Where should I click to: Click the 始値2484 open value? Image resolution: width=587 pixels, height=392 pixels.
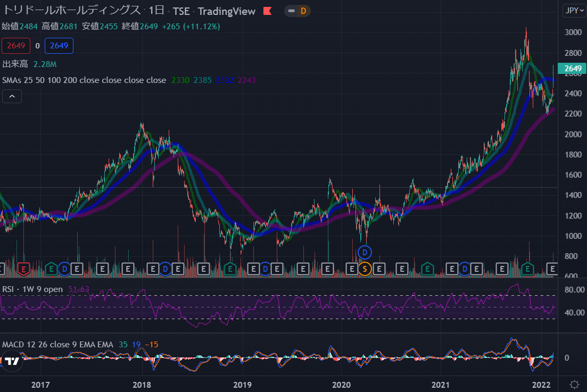coord(20,26)
